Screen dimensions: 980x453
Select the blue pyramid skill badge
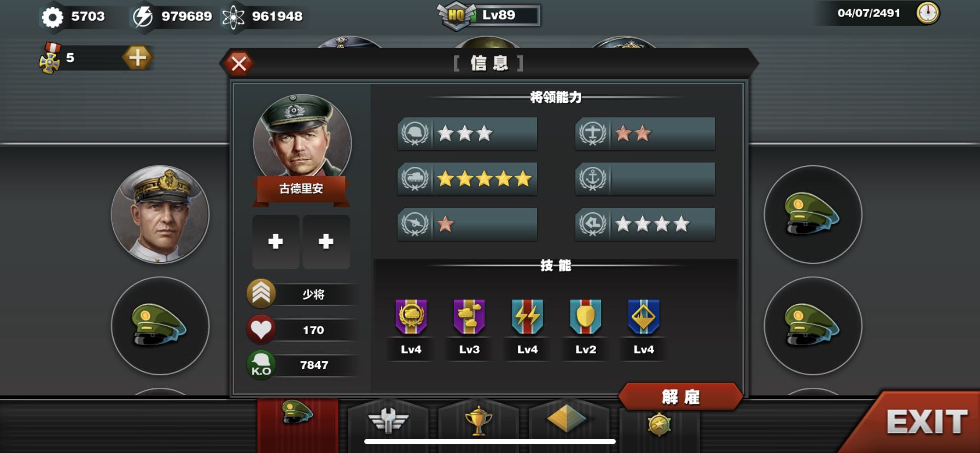point(644,317)
